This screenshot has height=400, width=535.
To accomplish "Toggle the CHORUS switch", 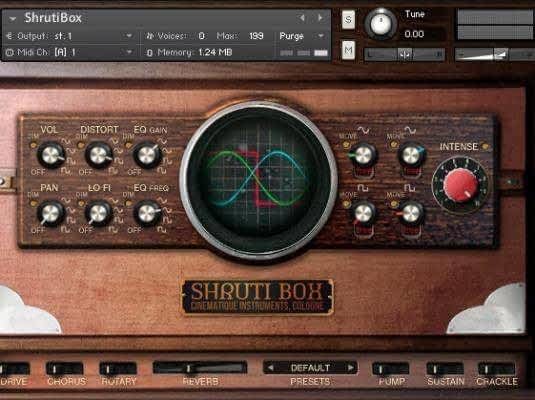I will (65, 369).
